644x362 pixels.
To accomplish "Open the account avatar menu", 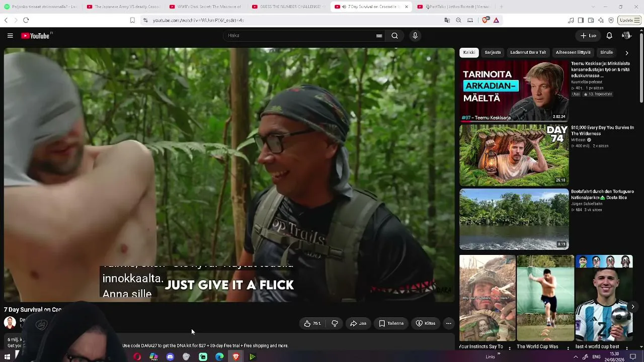I will coord(626,36).
